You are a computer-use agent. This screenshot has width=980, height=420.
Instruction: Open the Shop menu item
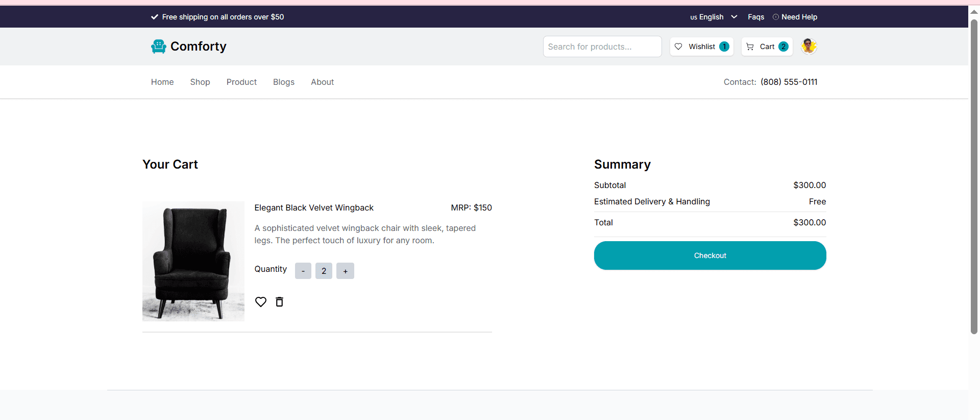click(x=200, y=82)
